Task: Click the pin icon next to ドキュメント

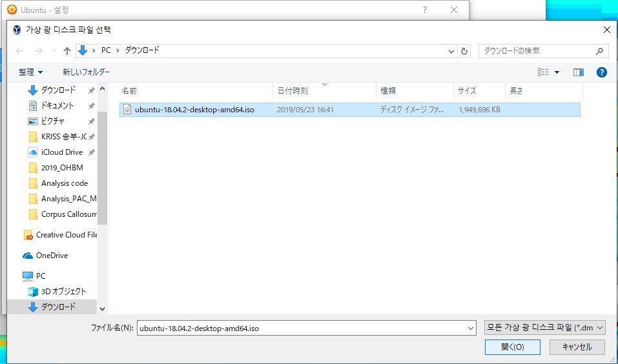Action: coord(92,106)
